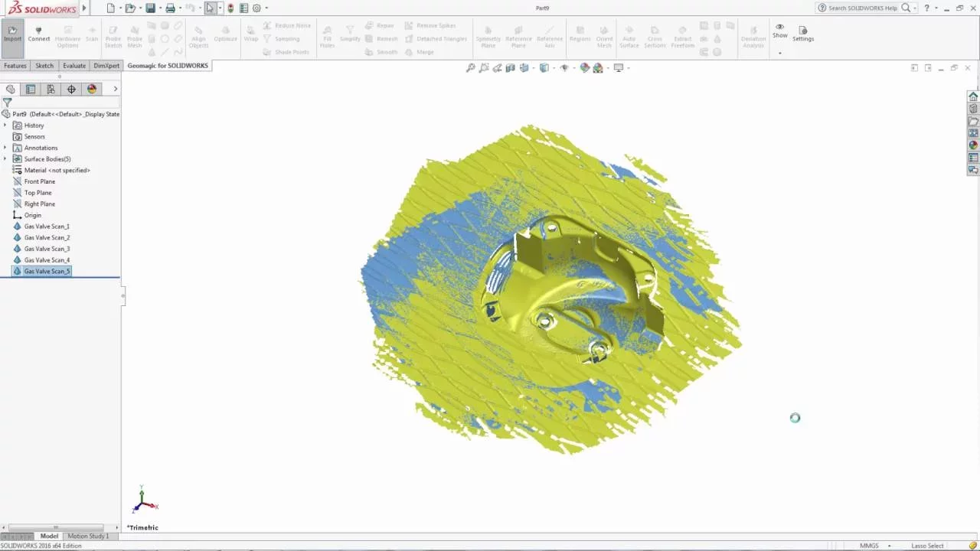The height and width of the screenshot is (551, 980).
Task: Expand the SOLIDWORKS menu arrow
Action: point(84,8)
